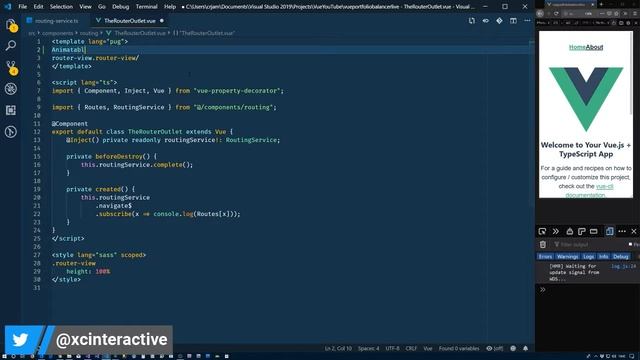The image size is (640, 360).
Task: Open the Extensions view in activity bar
Action: [11, 110]
